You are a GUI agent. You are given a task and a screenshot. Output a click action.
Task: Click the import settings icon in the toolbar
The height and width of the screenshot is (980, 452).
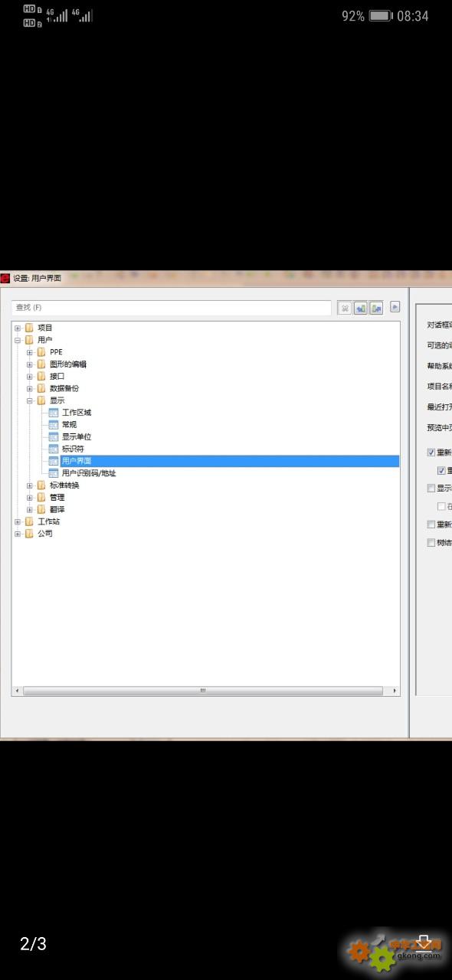[360, 308]
